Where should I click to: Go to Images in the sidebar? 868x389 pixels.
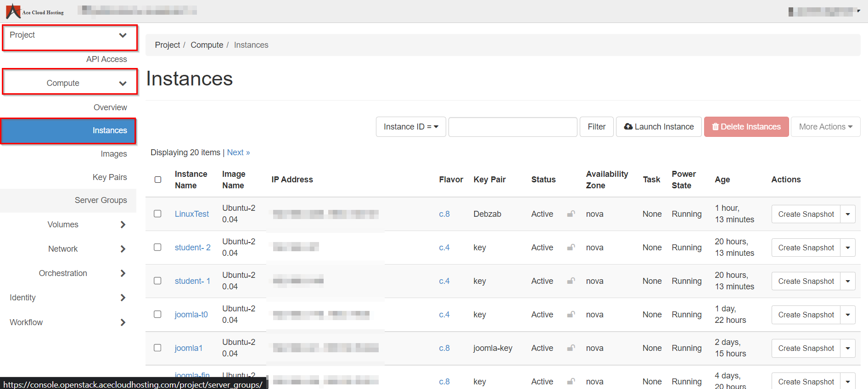(x=114, y=154)
